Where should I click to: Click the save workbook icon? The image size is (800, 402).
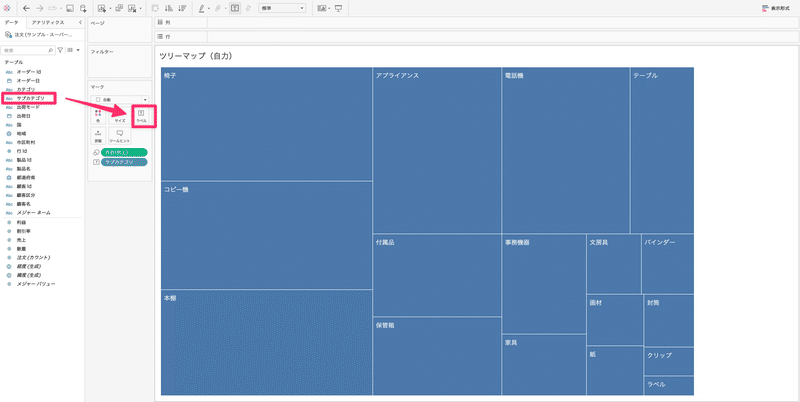pyautogui.click(x=70, y=8)
